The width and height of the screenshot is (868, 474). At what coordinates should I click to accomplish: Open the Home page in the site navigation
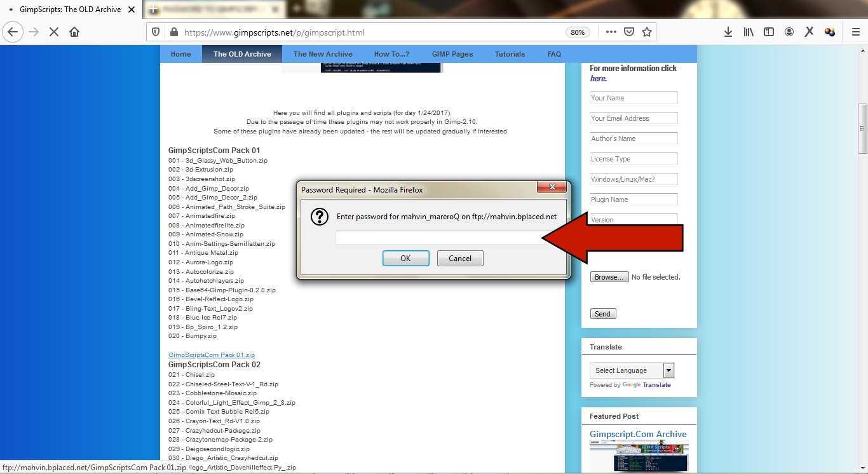click(181, 54)
